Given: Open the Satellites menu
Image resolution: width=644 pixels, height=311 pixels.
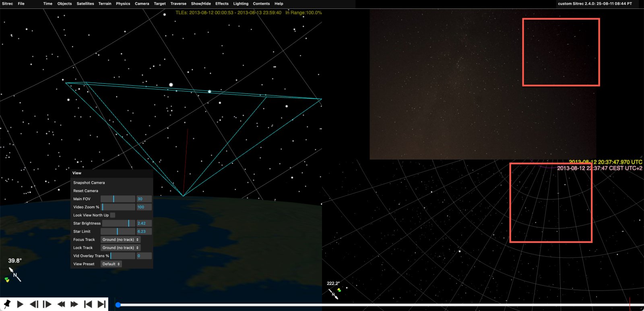Looking at the screenshot, I should 85,4.
